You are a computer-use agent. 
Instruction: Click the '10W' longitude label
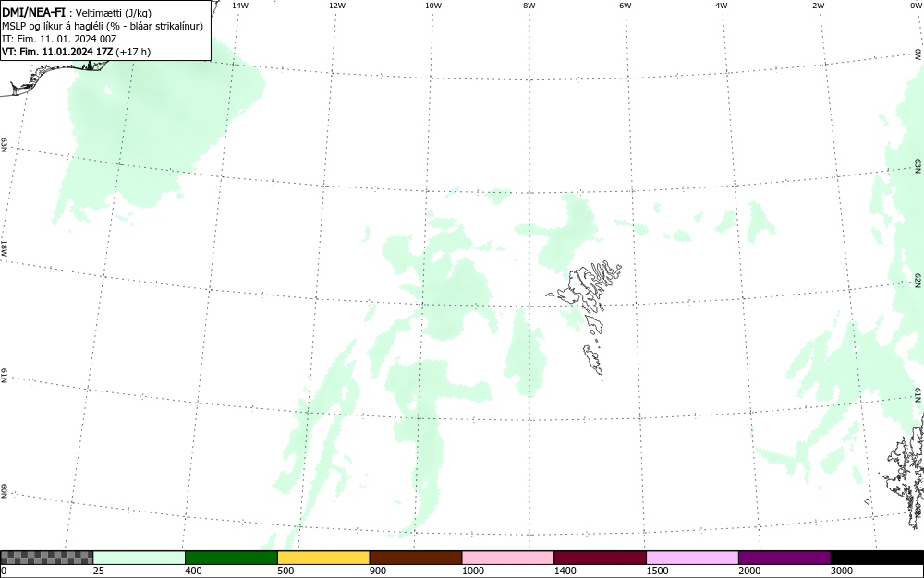(433, 6)
